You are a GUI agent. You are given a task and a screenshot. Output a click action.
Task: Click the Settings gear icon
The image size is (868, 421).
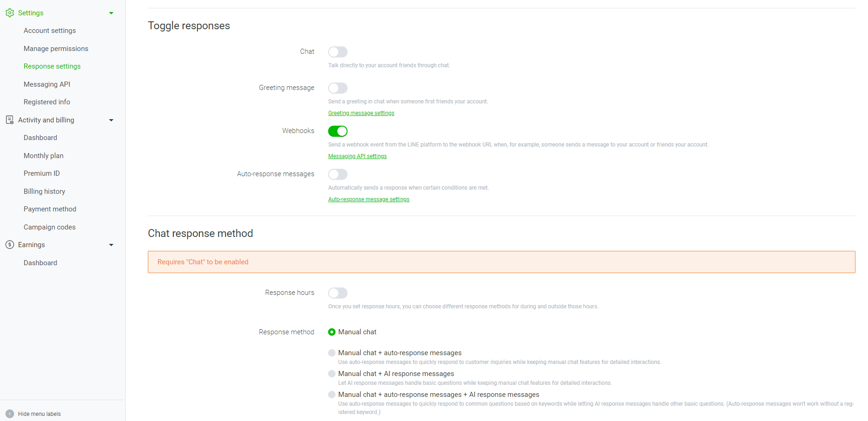coord(10,13)
